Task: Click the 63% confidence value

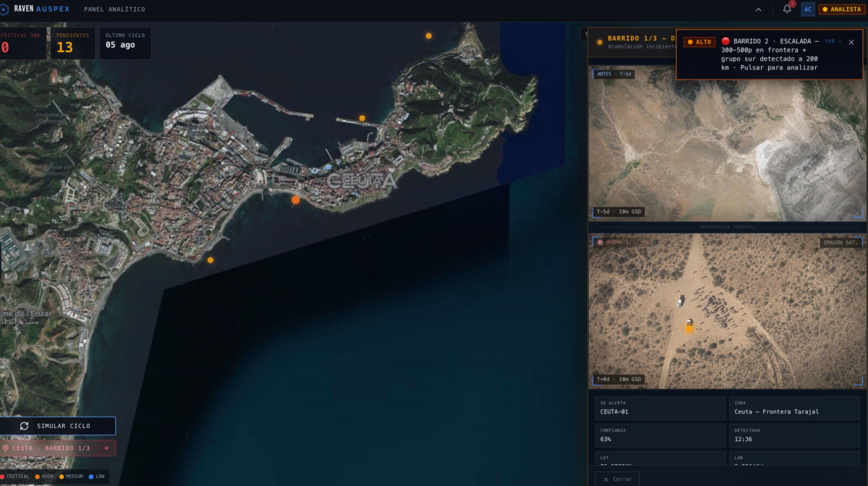Action: coord(605,439)
